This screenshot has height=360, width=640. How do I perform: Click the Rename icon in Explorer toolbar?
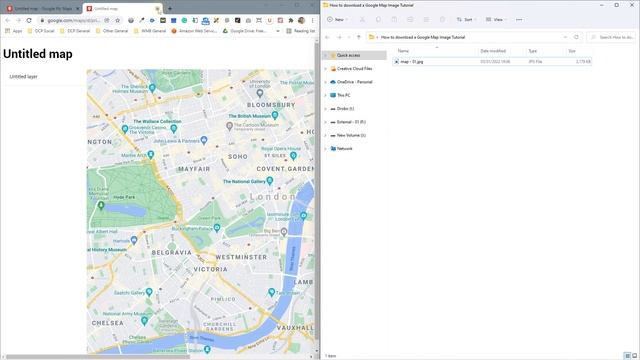click(x=410, y=20)
